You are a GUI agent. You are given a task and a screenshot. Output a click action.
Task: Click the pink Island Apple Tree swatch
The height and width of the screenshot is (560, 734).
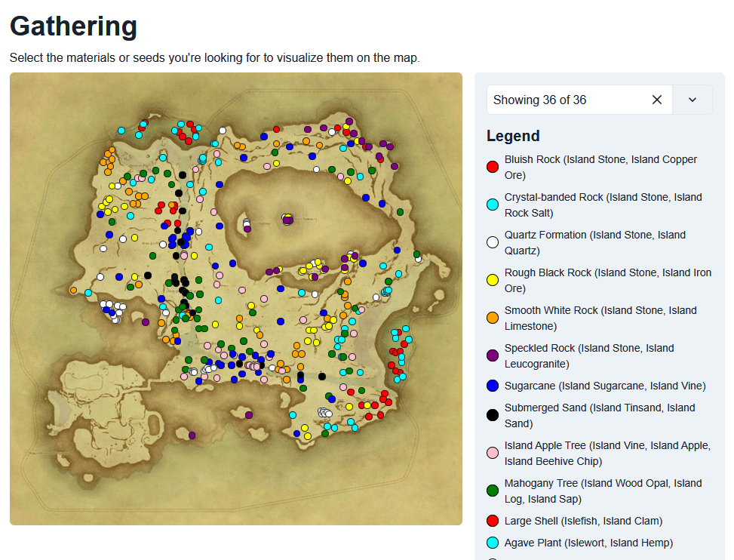click(493, 453)
